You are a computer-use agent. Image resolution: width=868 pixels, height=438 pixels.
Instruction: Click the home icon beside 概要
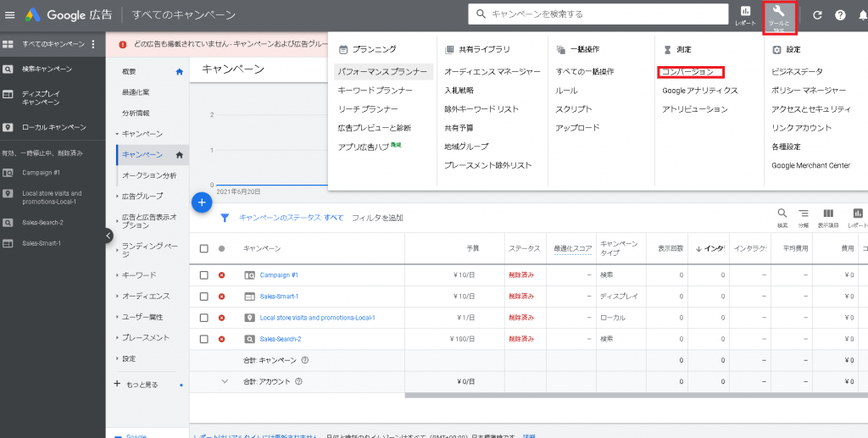pyautogui.click(x=180, y=71)
